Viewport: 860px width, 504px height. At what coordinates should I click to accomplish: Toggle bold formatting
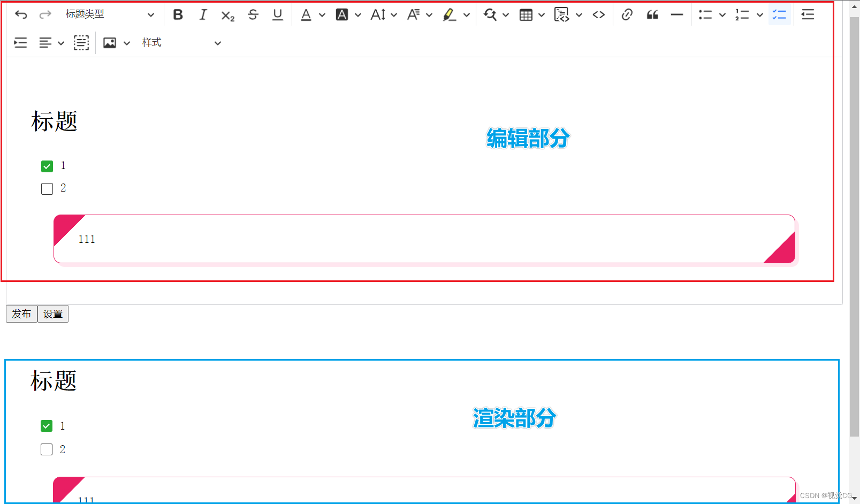point(178,14)
